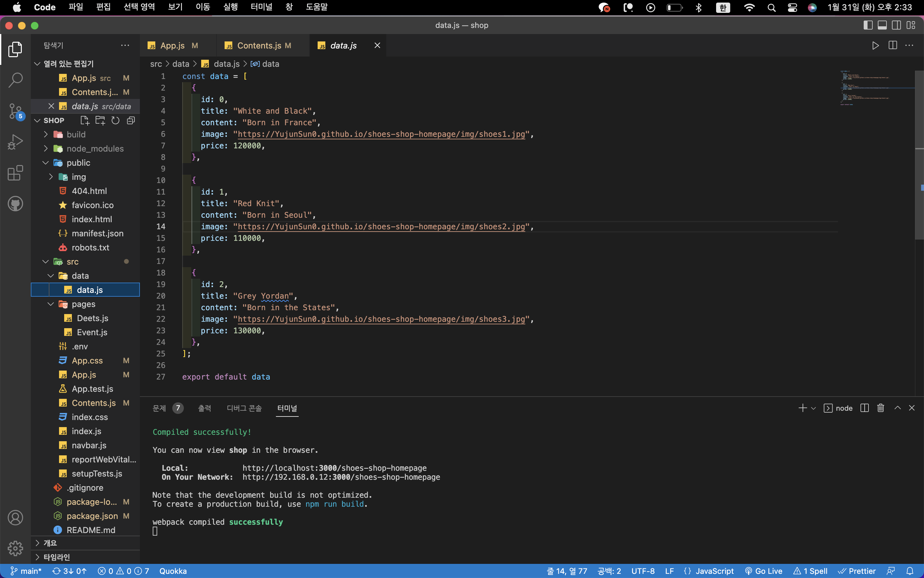This screenshot has height=578, width=924.
Task: Close the terminal panel
Action: [912, 408]
